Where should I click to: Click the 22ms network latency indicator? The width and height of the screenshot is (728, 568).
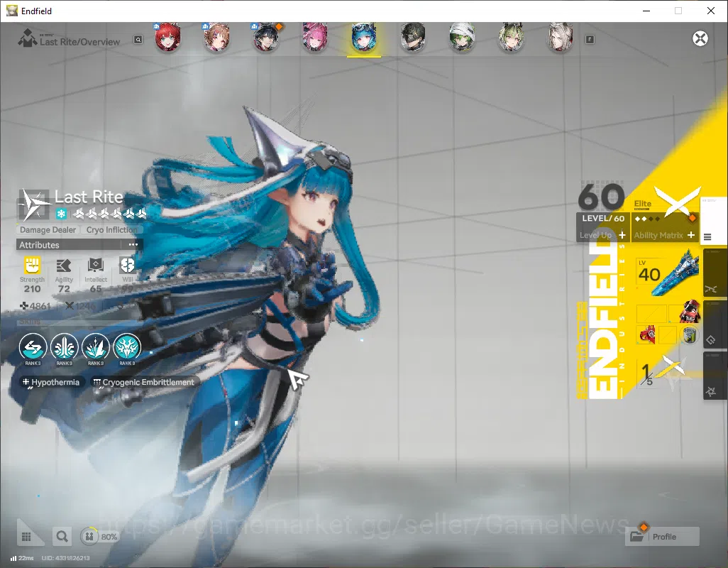(x=22, y=558)
